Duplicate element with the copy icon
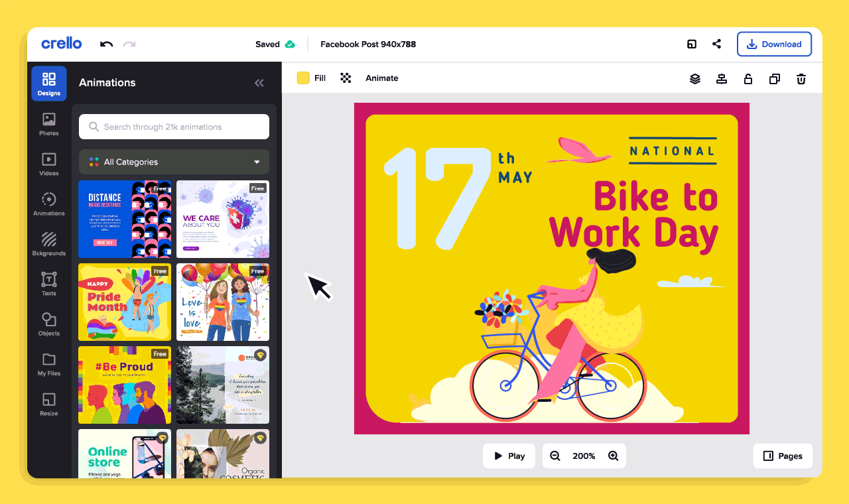 774,79
